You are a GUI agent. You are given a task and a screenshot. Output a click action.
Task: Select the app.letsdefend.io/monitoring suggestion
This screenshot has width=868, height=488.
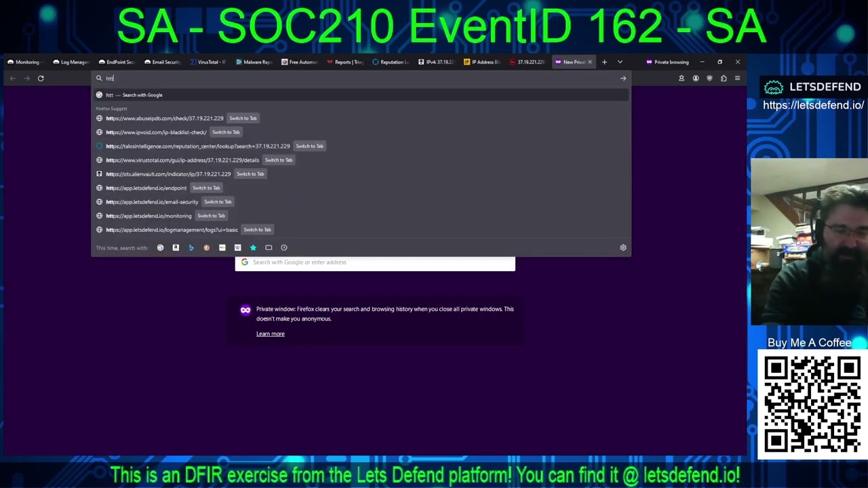pos(361,216)
